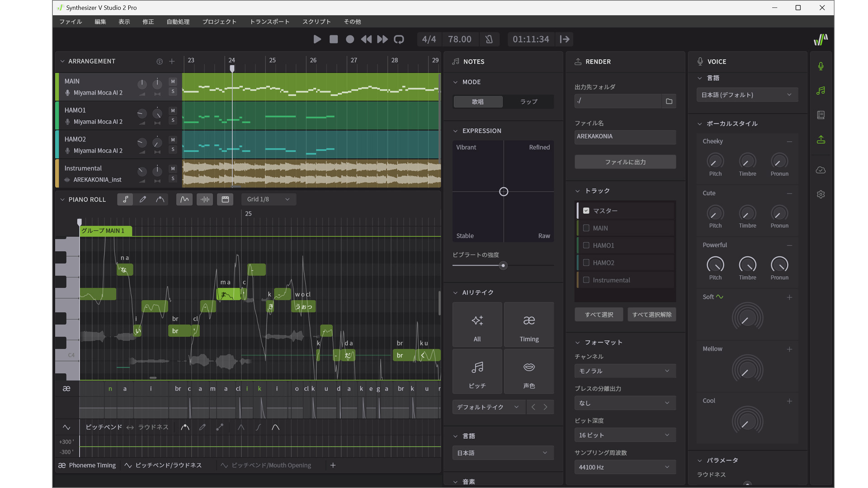Click the ファイルに出力 button
868x488 pixels.
pos(625,162)
